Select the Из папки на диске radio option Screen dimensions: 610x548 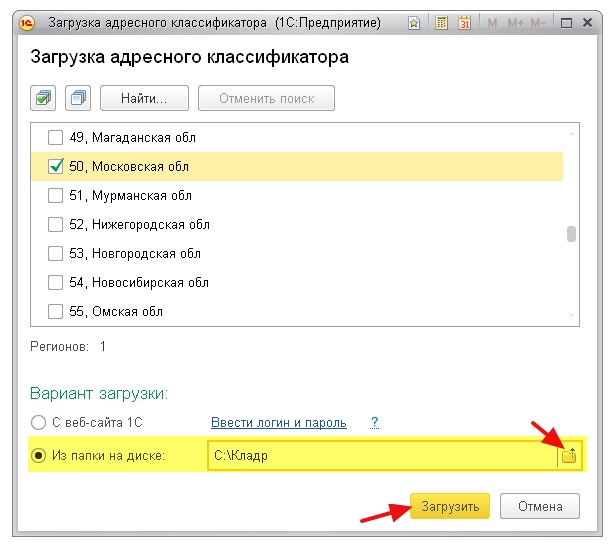point(38,455)
